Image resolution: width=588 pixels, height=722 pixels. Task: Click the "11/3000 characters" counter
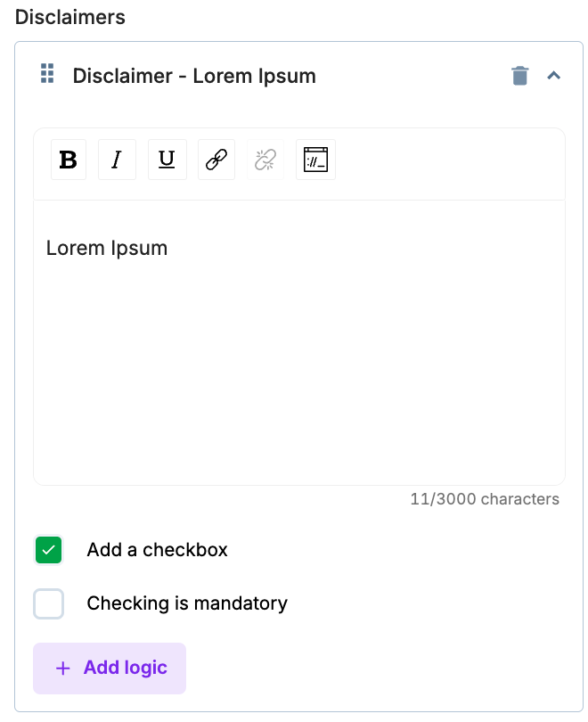tap(485, 499)
